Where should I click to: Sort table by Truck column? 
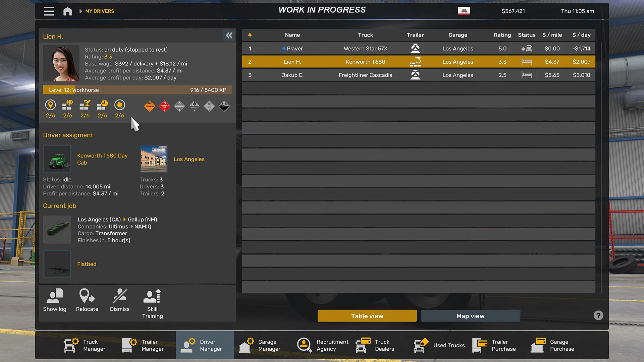366,35
